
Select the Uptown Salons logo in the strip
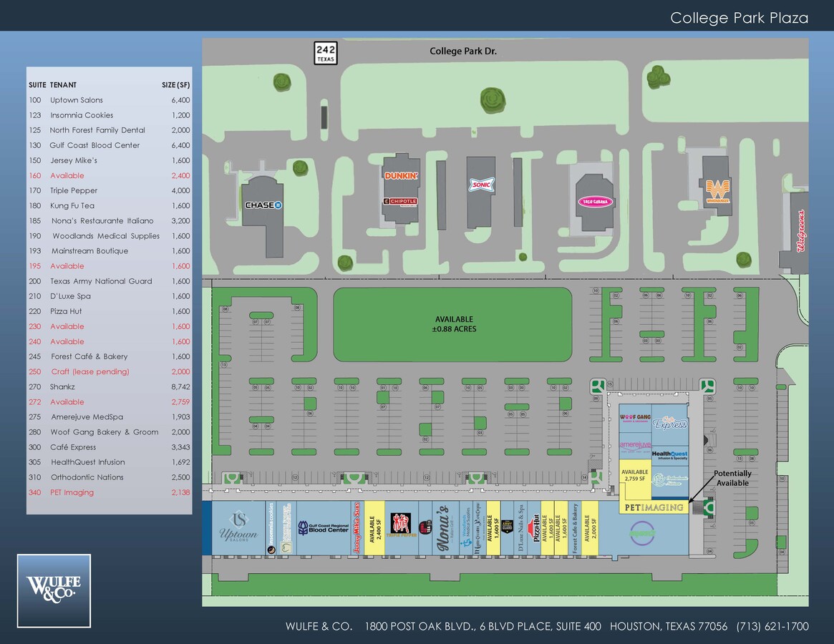(238, 529)
